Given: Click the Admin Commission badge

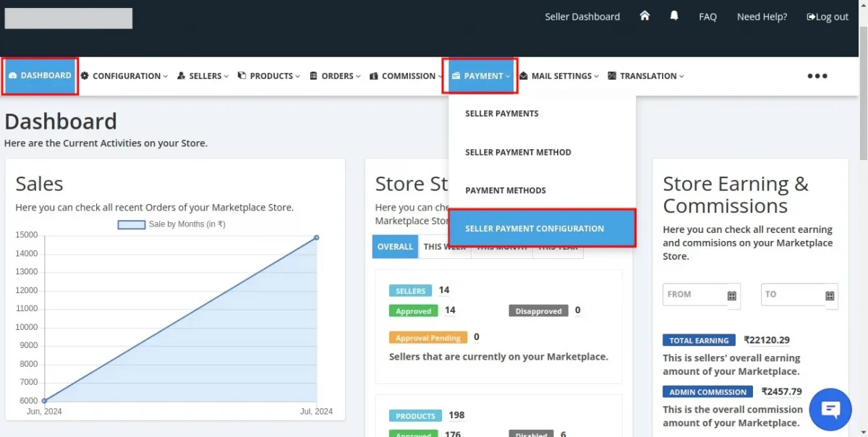Looking at the screenshot, I should click(707, 392).
